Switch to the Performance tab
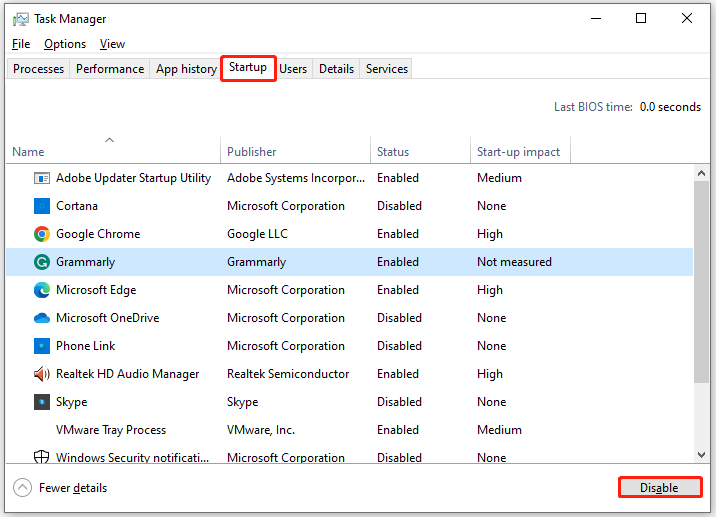 [110, 69]
